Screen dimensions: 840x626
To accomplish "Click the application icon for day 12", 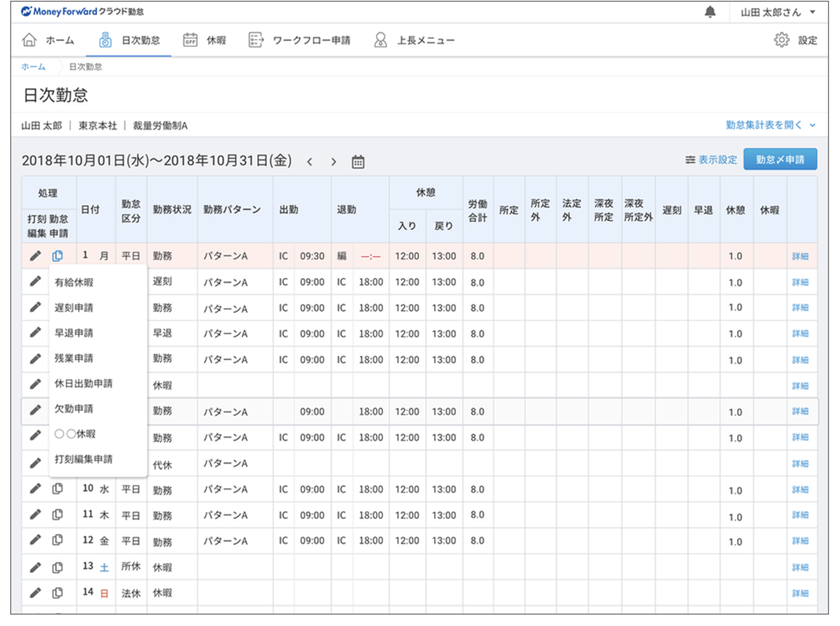I will point(57,540).
